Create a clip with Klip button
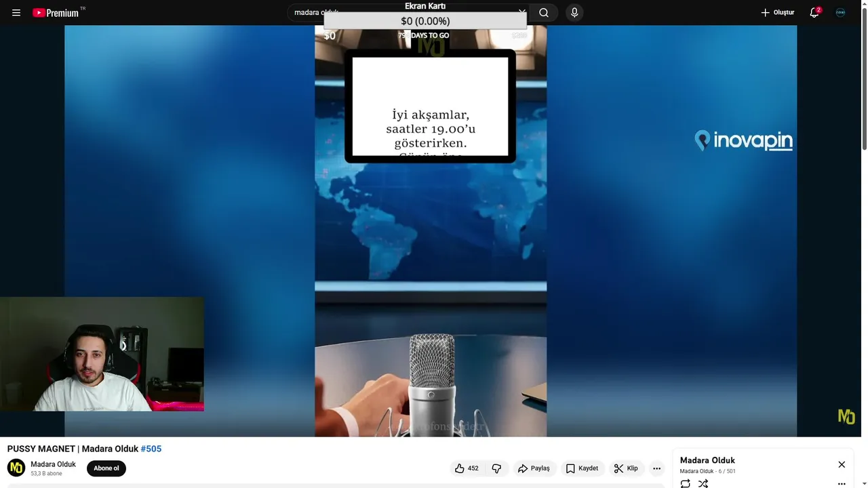 click(x=626, y=468)
